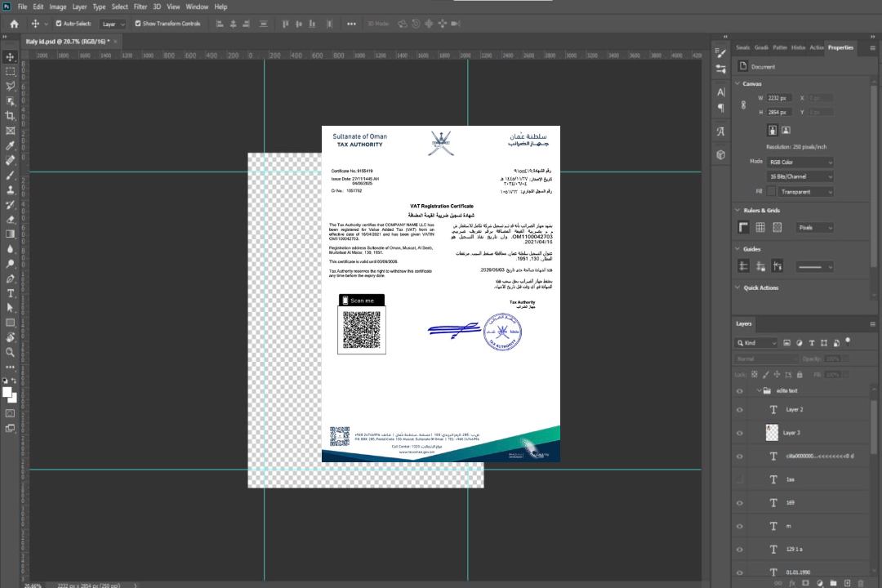Collapse the 'edite text' layer group
This screenshot has height=588, width=882.
tap(758, 390)
